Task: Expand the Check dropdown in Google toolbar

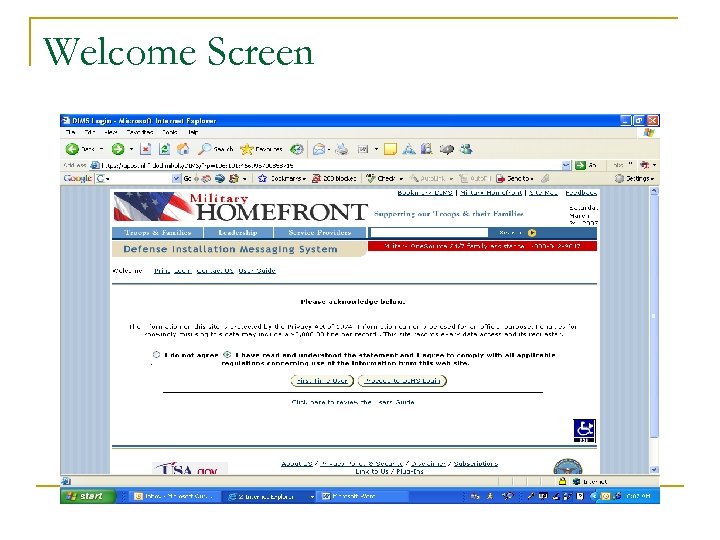Action: 401,179
